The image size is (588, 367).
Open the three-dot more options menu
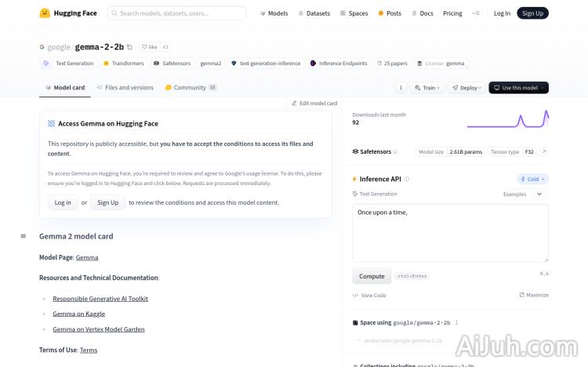click(401, 88)
